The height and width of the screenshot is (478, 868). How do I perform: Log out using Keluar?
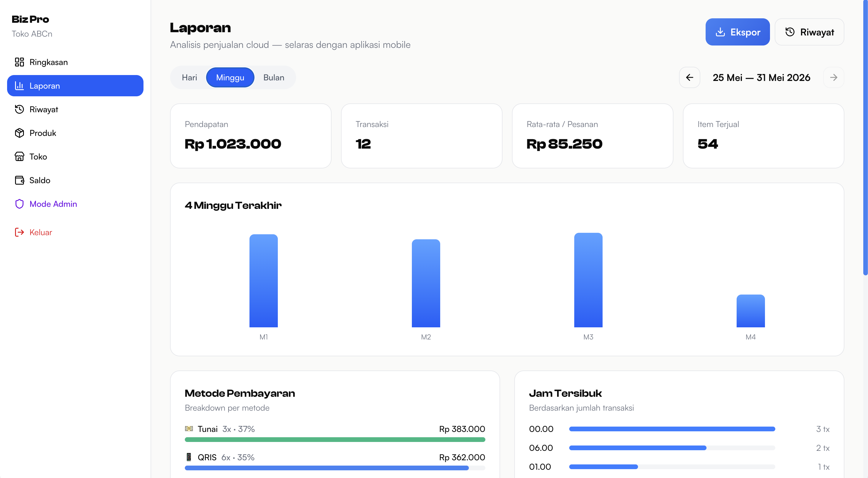point(75,232)
